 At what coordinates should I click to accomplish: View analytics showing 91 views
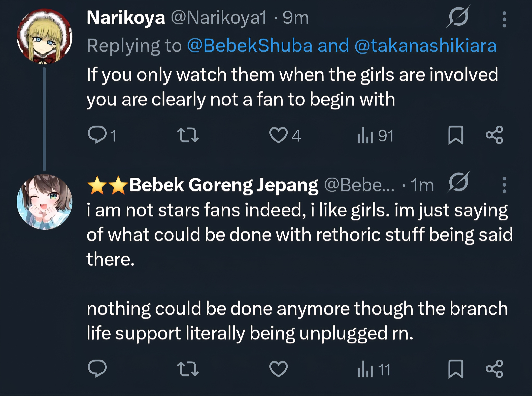[375, 136]
